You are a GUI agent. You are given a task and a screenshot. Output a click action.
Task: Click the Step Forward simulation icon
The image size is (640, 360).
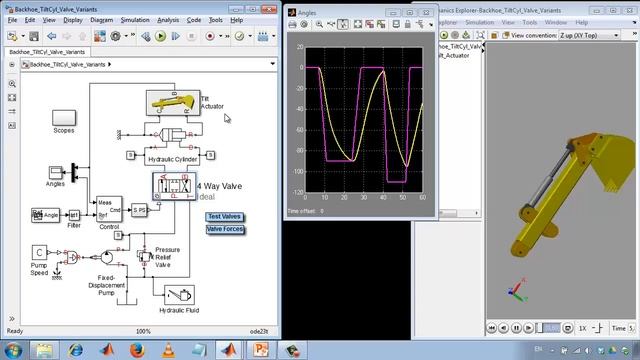[176, 36]
